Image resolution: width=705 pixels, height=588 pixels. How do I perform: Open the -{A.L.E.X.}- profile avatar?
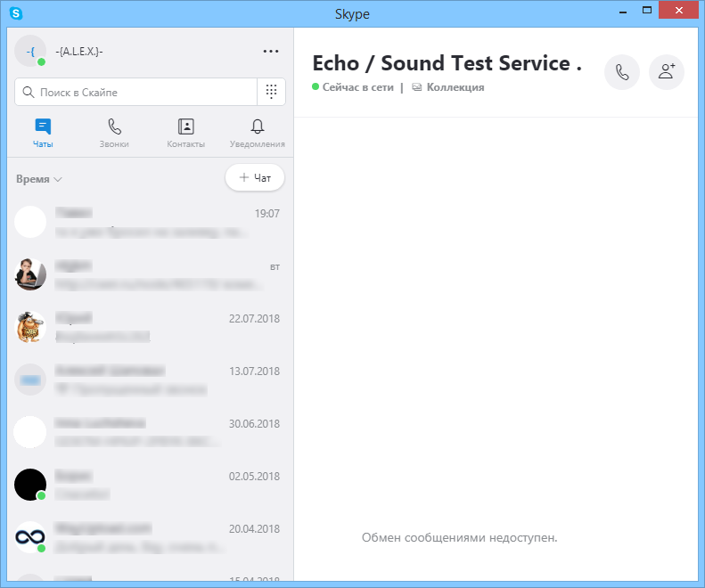30,52
